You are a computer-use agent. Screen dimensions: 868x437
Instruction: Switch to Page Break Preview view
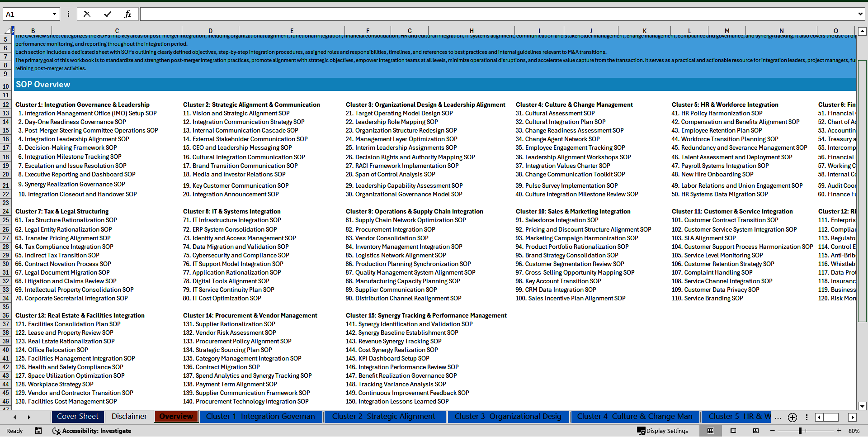(x=755, y=431)
